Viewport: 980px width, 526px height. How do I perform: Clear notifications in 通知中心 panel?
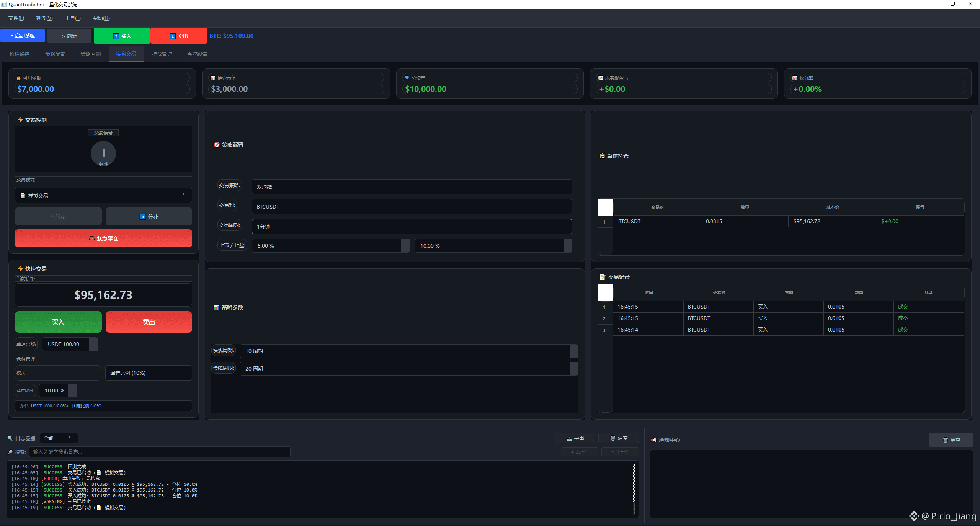[x=951, y=440]
